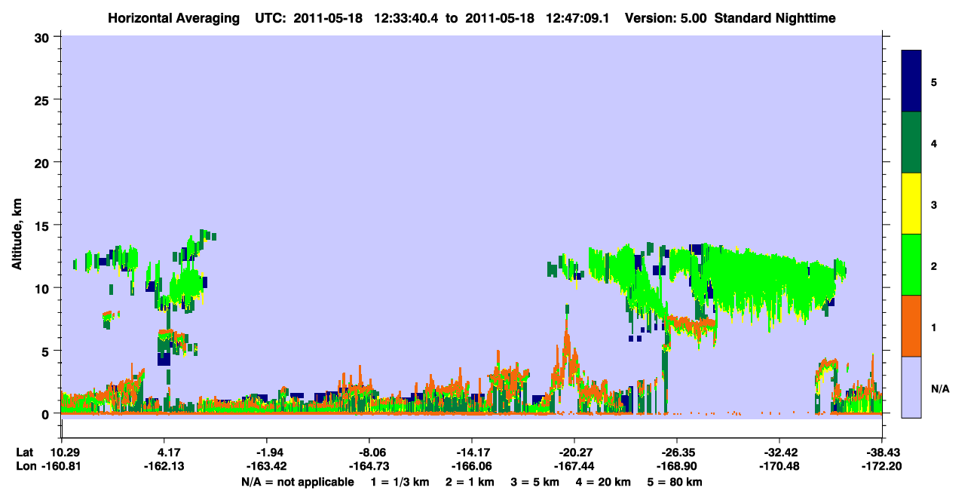Click the dark blue colorbar segment labeled 5
The image size is (980, 503).
(911, 81)
